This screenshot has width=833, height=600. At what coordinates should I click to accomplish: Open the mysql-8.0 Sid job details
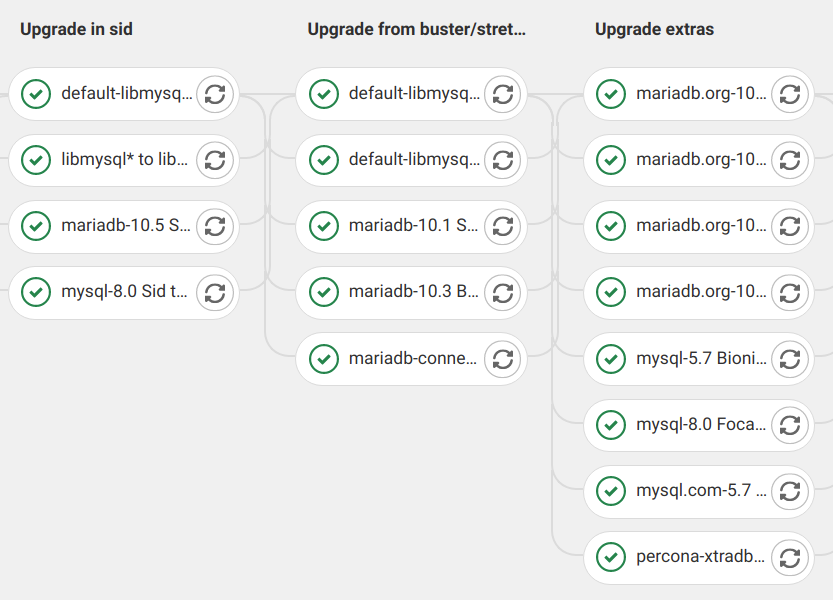(x=123, y=292)
